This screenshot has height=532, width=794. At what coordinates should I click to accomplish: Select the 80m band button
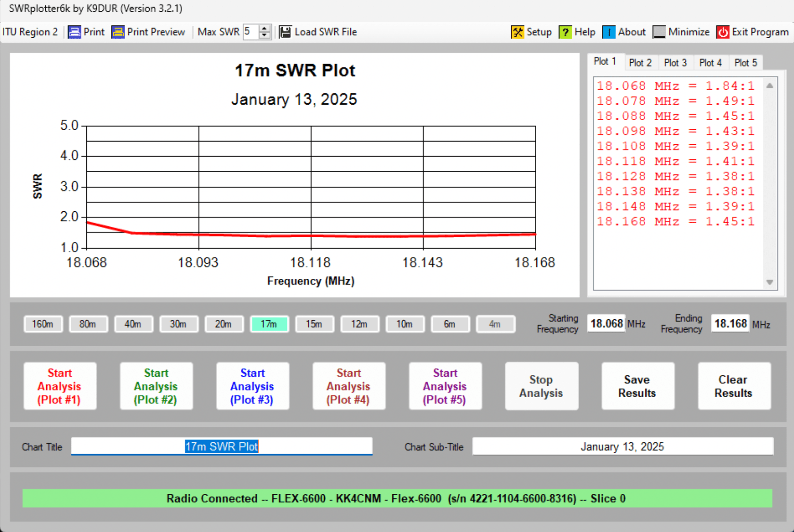pyautogui.click(x=88, y=324)
